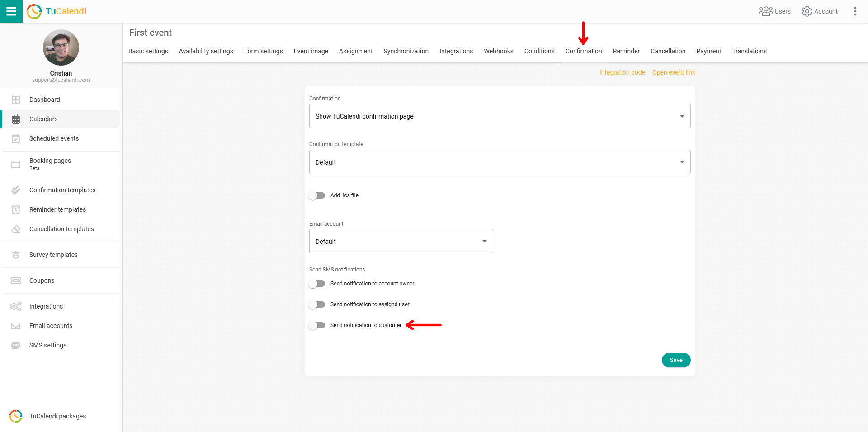Toggle Send notification to account owner
Image resolution: width=868 pixels, height=432 pixels.
point(317,284)
